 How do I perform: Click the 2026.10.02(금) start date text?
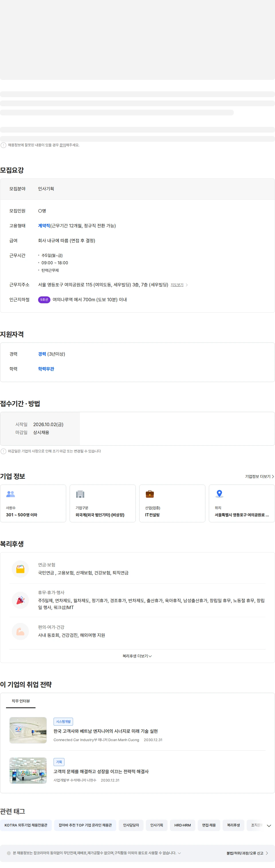[48, 424]
